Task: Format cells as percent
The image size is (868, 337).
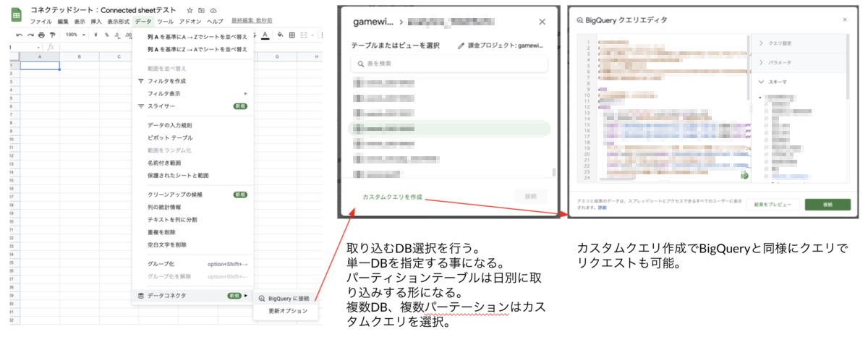Action: click(106, 35)
